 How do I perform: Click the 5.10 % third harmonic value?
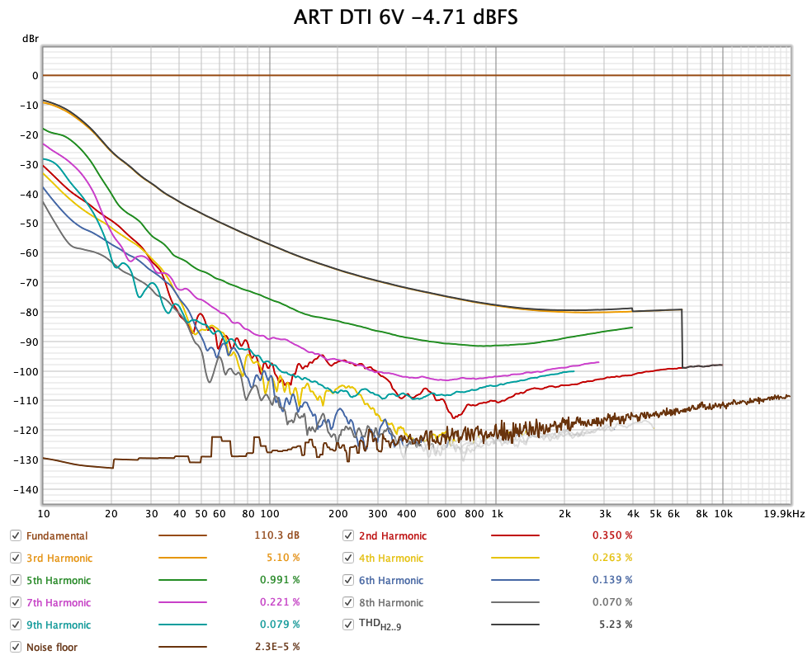283,558
